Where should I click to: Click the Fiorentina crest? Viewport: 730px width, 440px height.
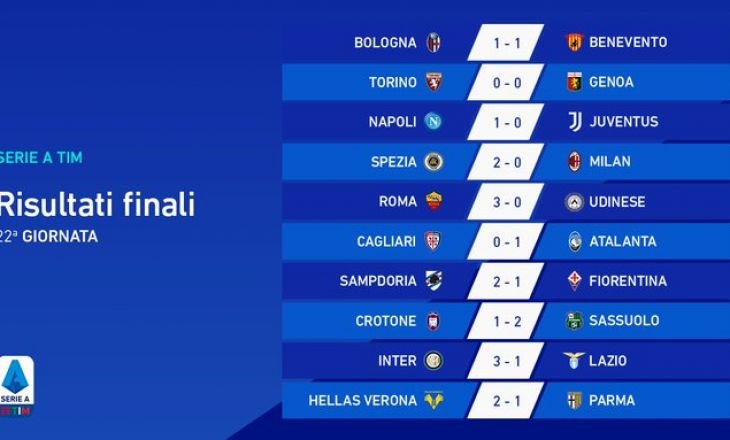[574, 281]
